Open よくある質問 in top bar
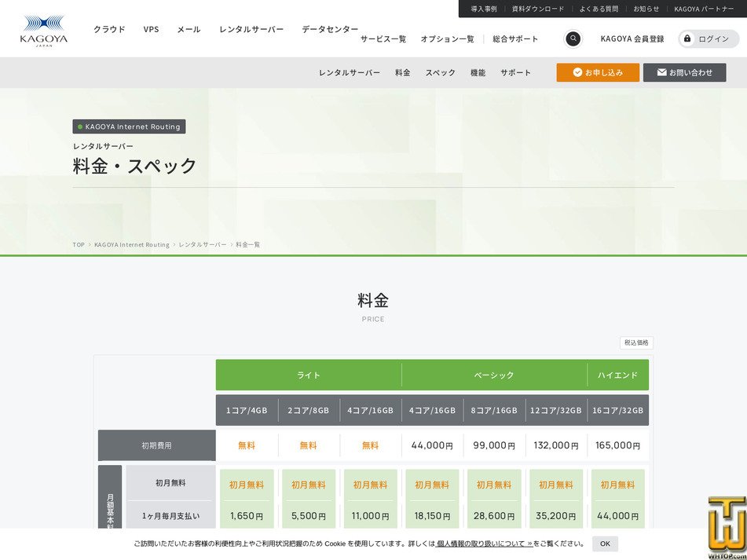 tap(599, 9)
